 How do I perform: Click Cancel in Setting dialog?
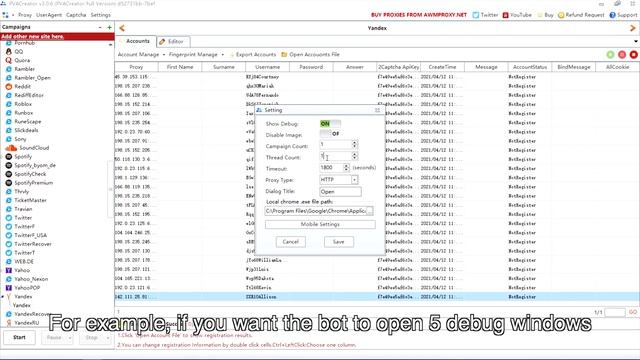[x=290, y=242]
